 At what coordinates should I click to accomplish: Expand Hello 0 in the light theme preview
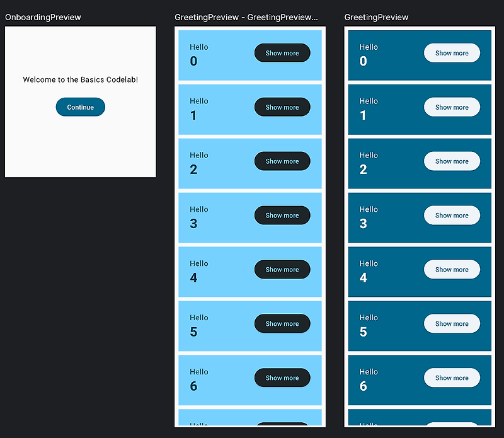tap(282, 53)
